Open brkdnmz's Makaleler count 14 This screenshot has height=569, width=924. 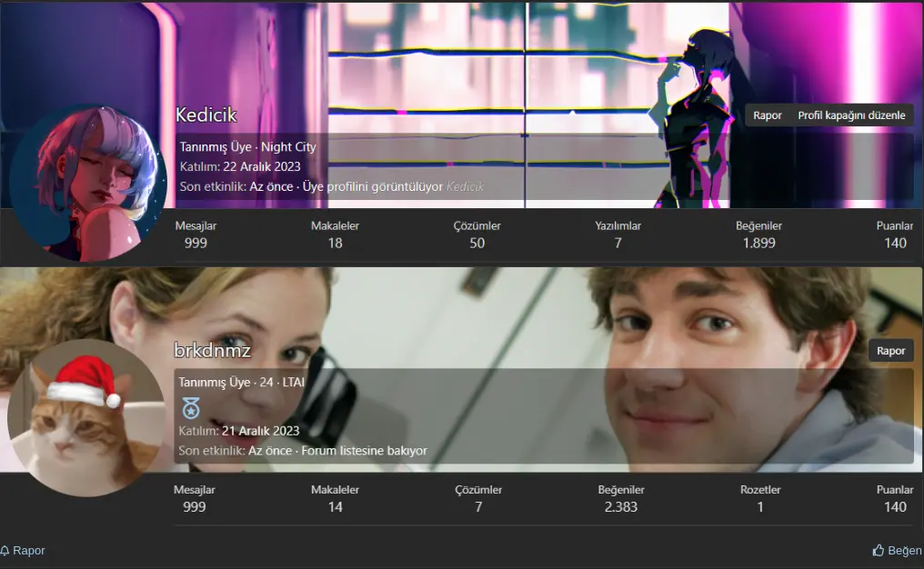pyautogui.click(x=335, y=506)
